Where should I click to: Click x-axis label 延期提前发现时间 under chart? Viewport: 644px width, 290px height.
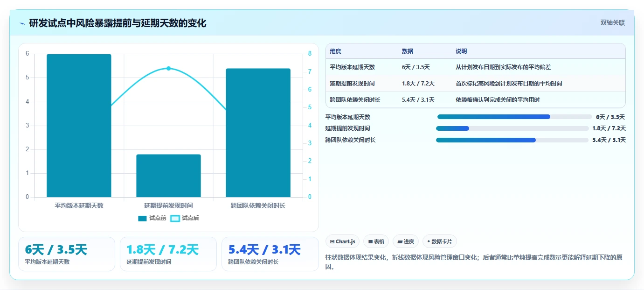click(168, 205)
